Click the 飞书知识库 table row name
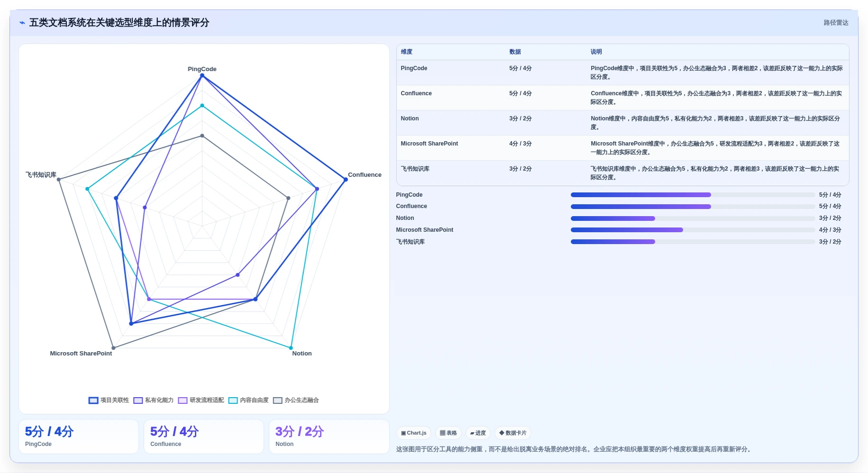Screen dimensions: 868x473 tap(415, 169)
